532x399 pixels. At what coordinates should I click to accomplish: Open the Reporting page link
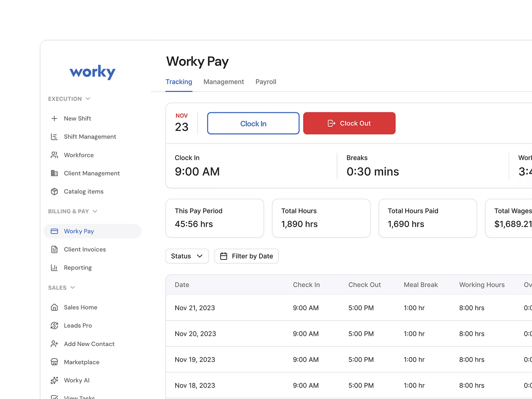coord(78,268)
